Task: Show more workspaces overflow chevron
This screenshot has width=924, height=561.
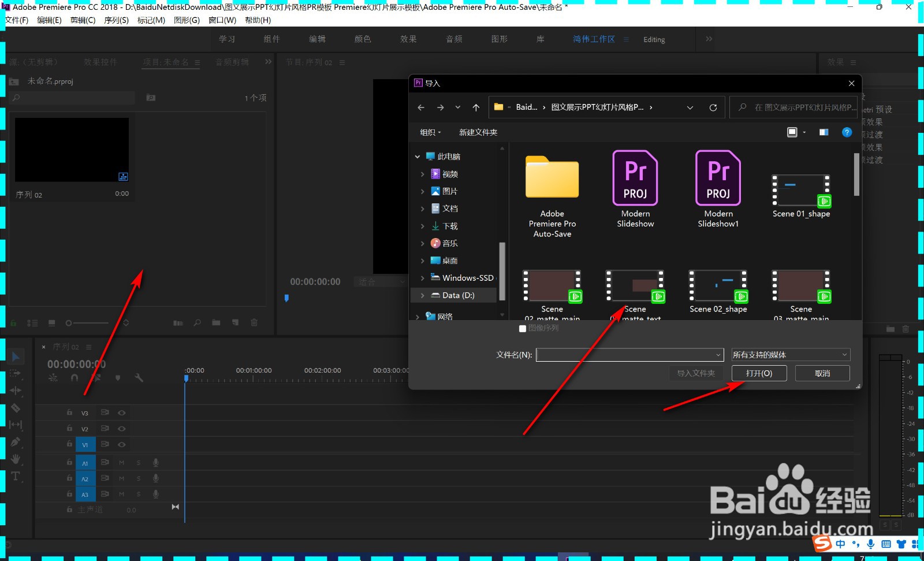Action: [709, 39]
